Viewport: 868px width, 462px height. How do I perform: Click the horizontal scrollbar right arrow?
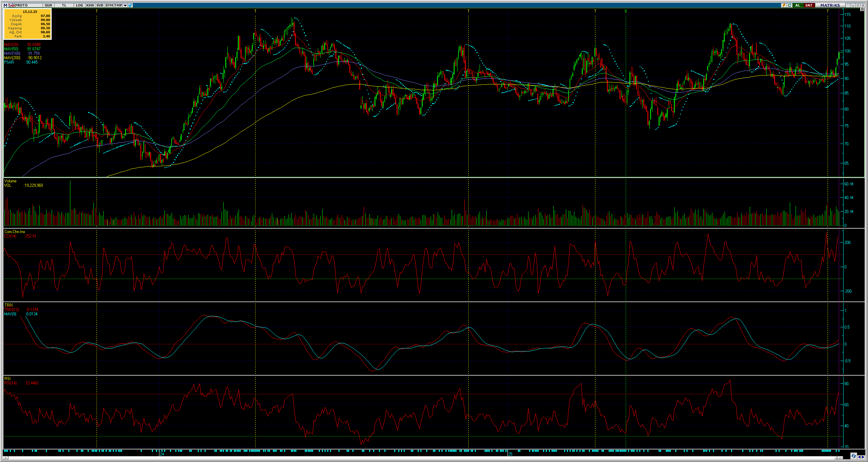tap(840, 458)
